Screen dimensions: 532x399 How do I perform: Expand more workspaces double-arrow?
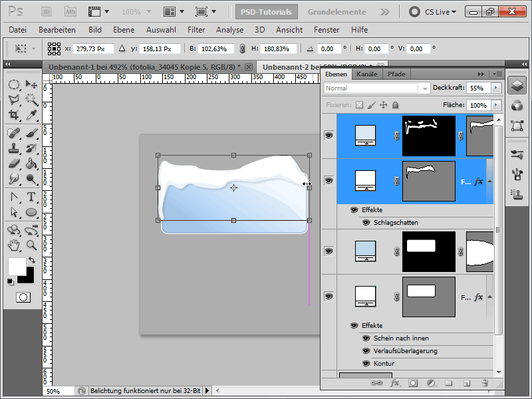[x=385, y=12]
